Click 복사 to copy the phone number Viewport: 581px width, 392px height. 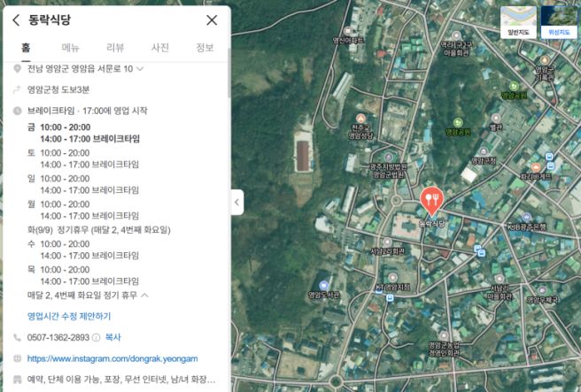(x=113, y=337)
